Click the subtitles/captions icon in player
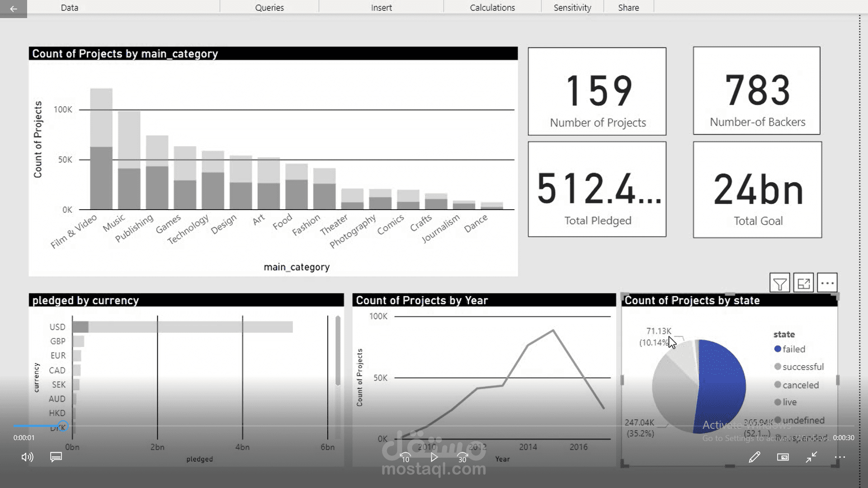This screenshot has height=488, width=868. point(56,456)
